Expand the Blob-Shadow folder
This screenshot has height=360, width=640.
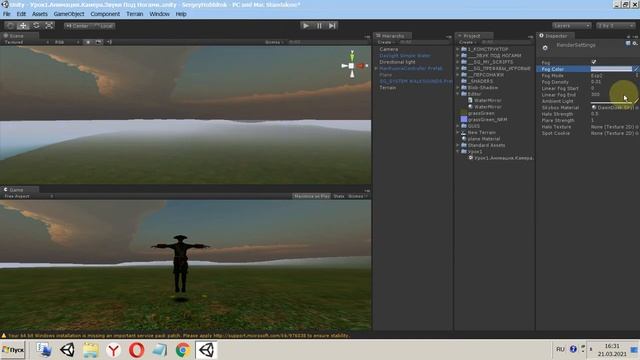(458, 88)
